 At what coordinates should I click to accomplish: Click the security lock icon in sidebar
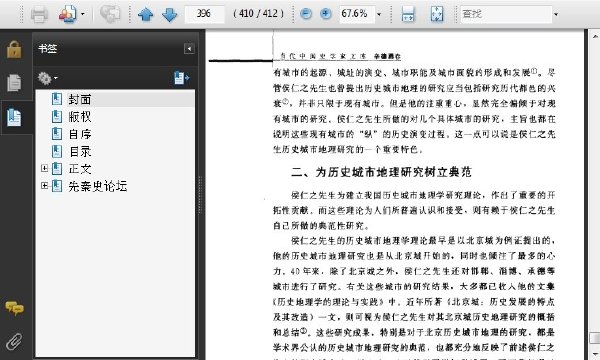click(14, 49)
